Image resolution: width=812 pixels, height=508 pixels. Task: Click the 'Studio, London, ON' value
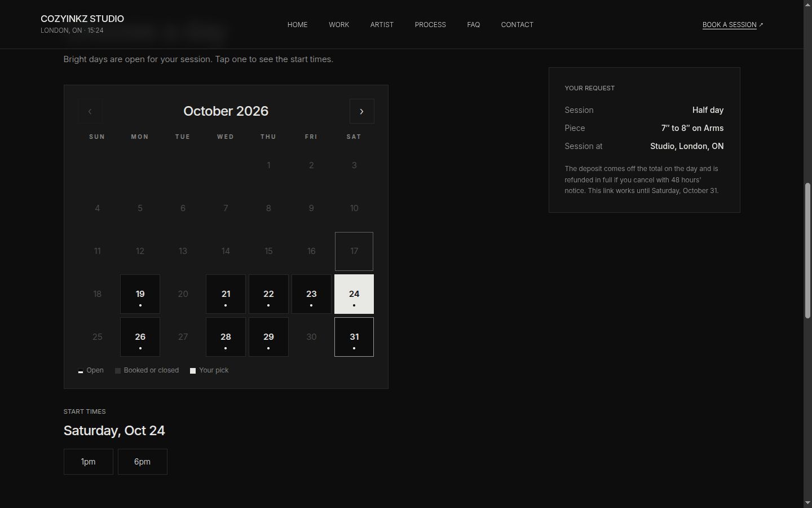click(x=687, y=146)
